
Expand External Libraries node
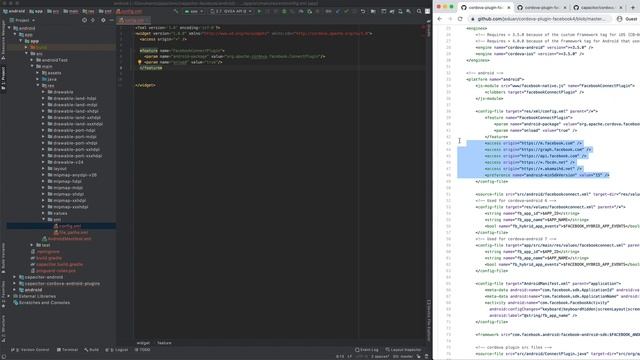[x=9, y=296]
